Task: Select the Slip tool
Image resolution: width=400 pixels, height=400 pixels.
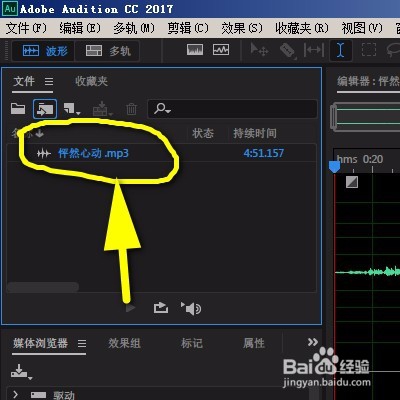Action: (x=314, y=50)
